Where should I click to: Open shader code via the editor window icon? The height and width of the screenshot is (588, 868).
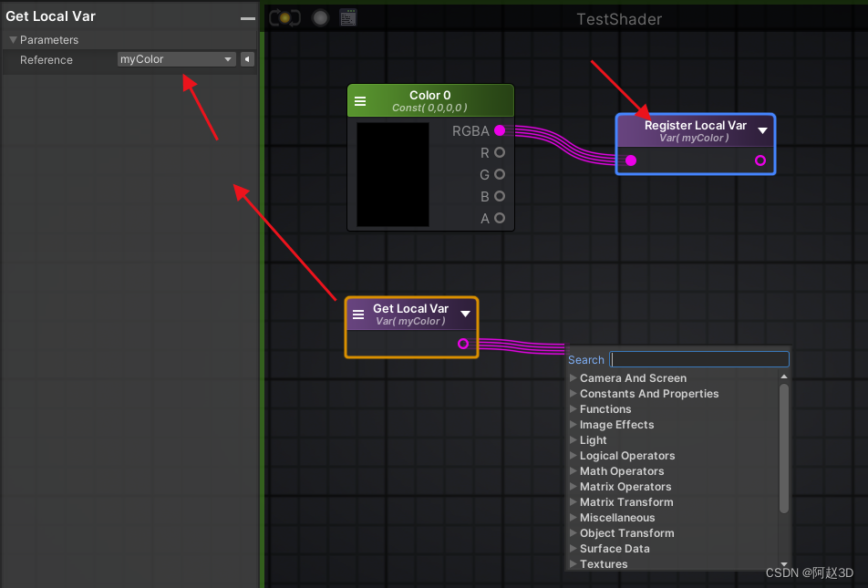coord(348,17)
